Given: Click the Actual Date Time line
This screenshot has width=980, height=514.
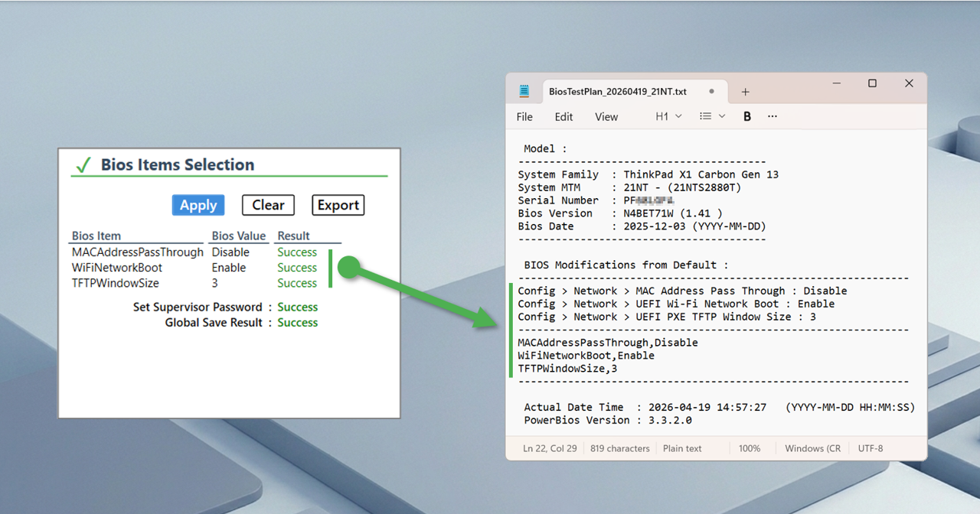Looking at the screenshot, I should click(x=720, y=407).
